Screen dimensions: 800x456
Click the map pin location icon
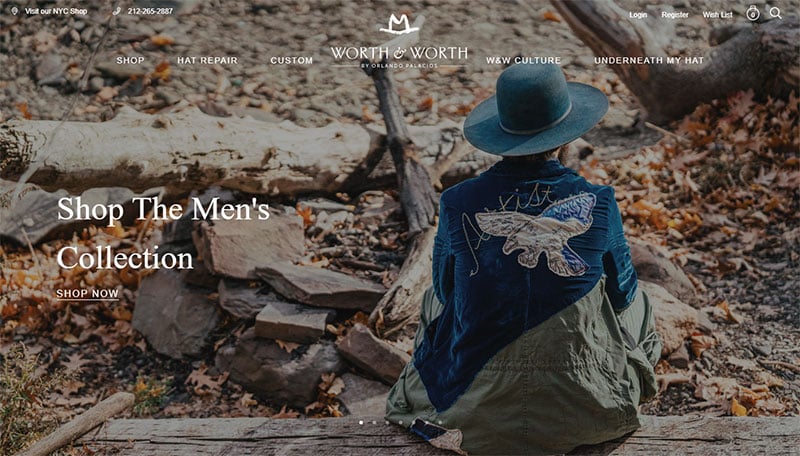pyautogui.click(x=15, y=11)
